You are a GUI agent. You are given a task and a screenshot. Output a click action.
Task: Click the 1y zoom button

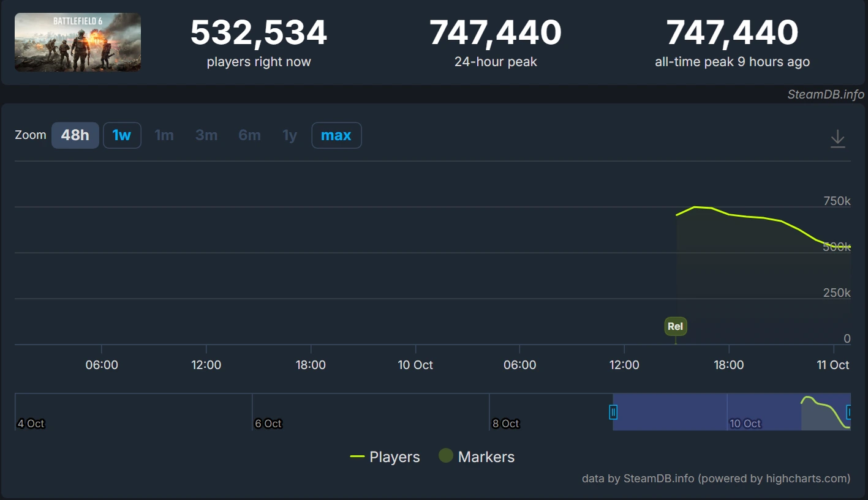coord(290,135)
